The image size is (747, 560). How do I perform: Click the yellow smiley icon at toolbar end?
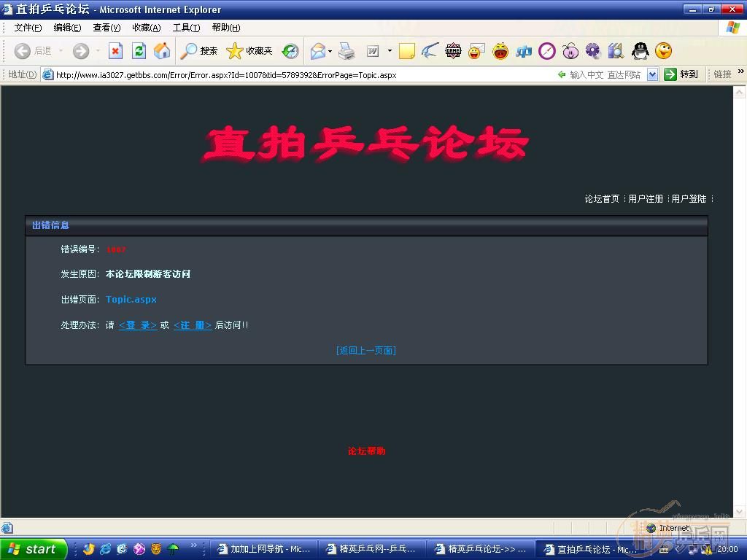point(662,51)
